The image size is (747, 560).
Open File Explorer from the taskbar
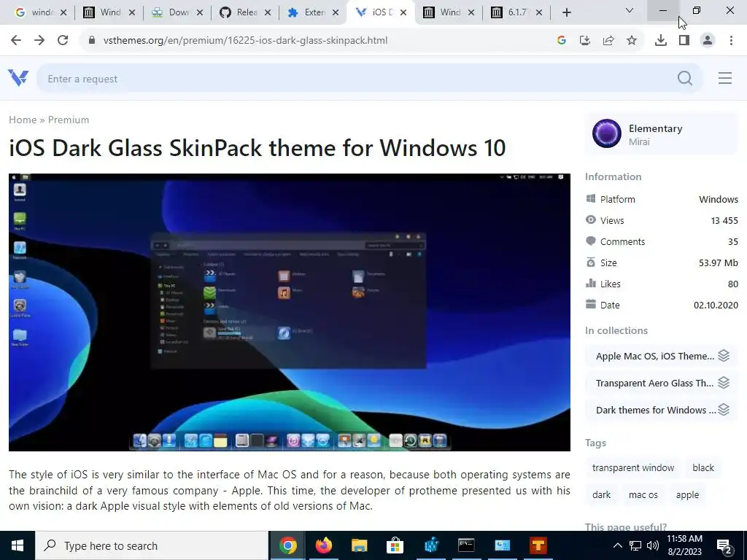pos(359,545)
